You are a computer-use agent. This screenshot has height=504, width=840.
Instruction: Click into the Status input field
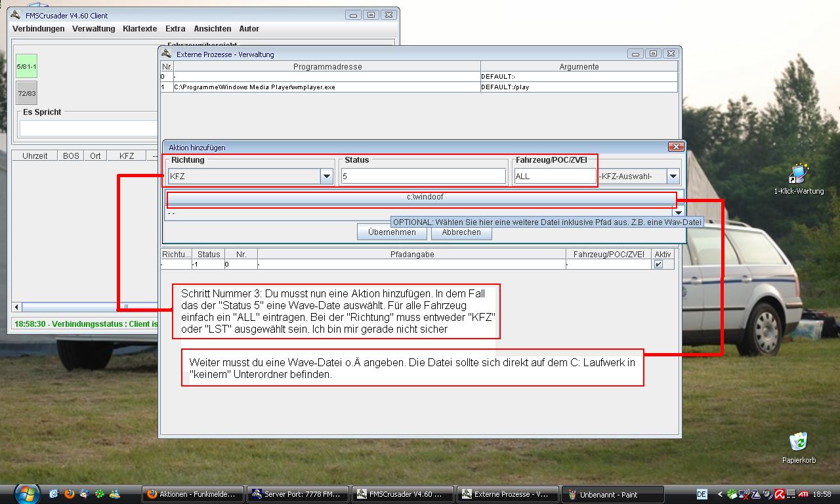pyautogui.click(x=423, y=176)
